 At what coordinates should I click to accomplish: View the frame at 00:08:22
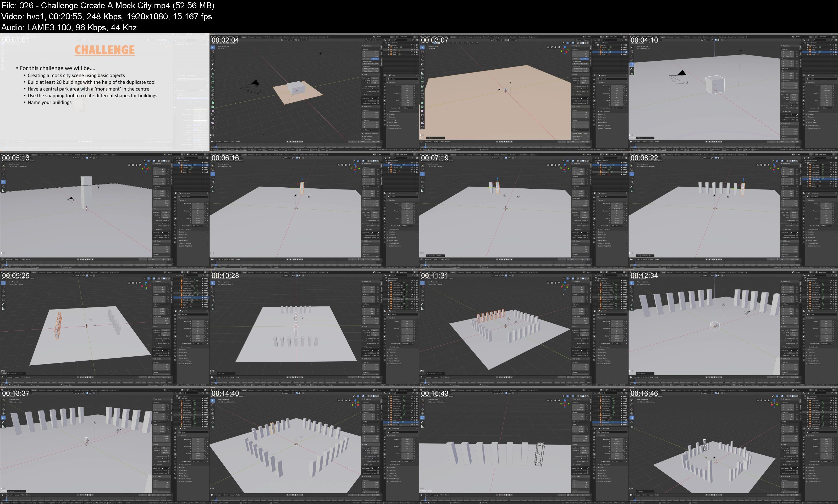tap(733, 210)
